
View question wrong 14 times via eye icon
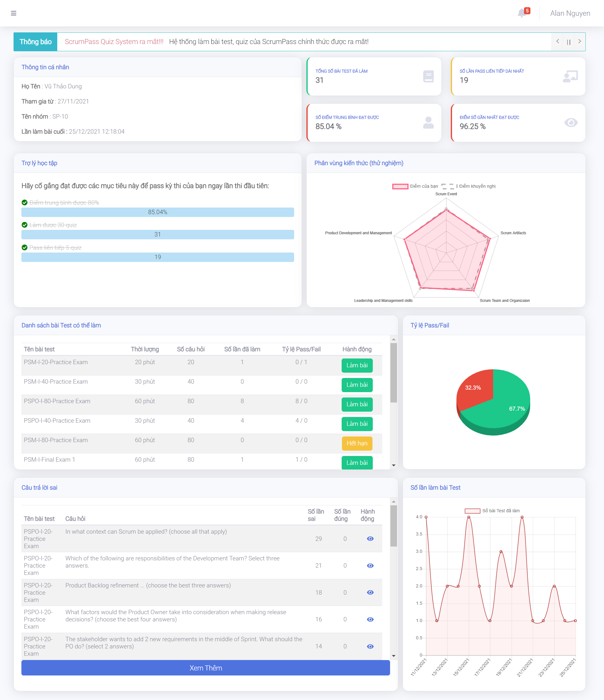(370, 647)
